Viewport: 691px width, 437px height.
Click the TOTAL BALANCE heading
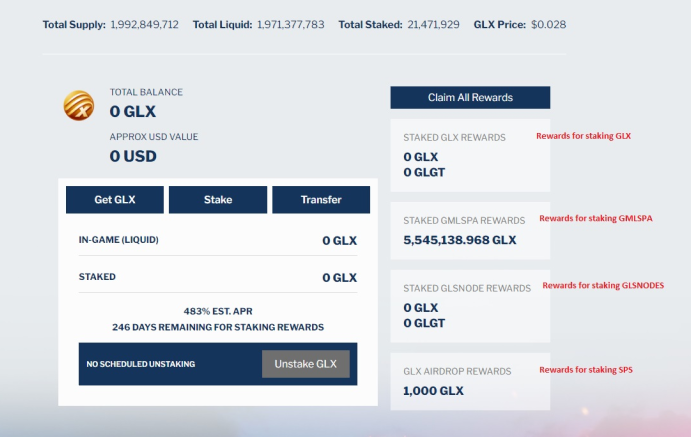pyautogui.click(x=146, y=92)
